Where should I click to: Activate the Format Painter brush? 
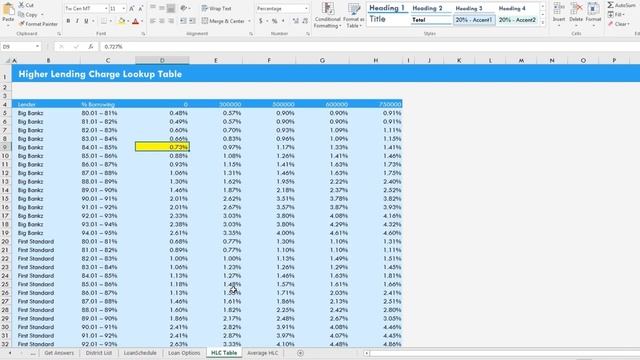[38, 24]
